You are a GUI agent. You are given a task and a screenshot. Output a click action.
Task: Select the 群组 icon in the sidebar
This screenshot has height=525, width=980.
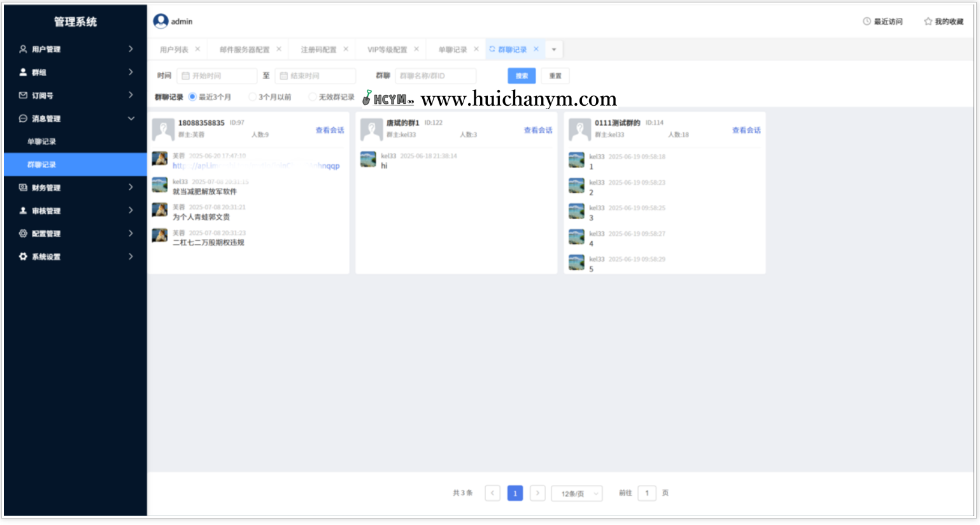pyautogui.click(x=21, y=72)
